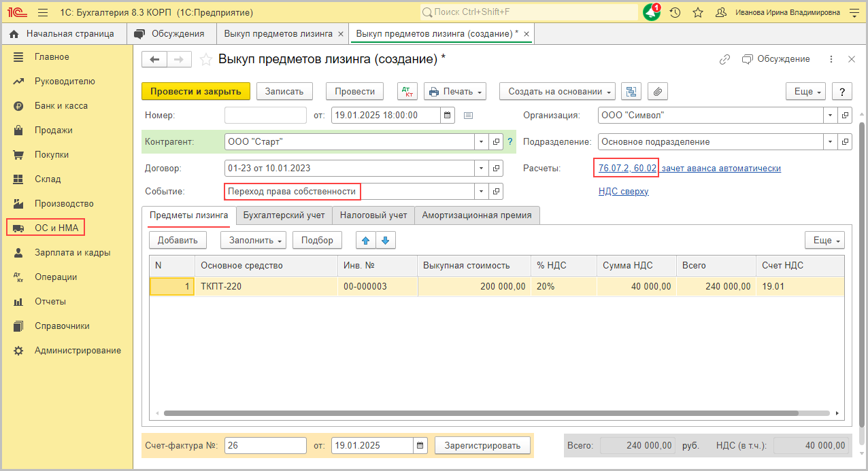
Task: Expand Создать на основании dropdown
Action: (557, 91)
